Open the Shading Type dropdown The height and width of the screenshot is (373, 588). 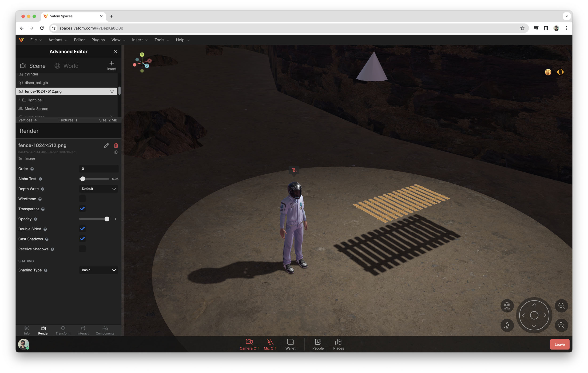(x=99, y=270)
